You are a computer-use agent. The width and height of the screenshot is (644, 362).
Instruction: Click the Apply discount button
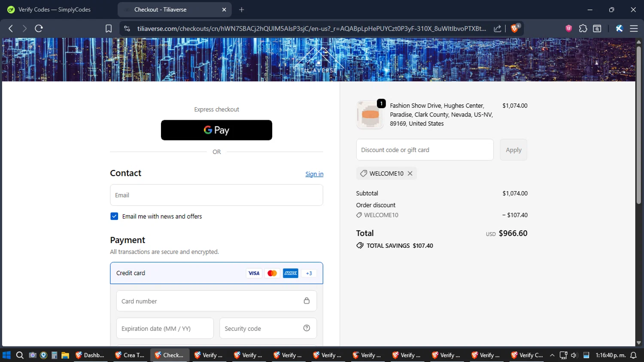click(x=513, y=150)
